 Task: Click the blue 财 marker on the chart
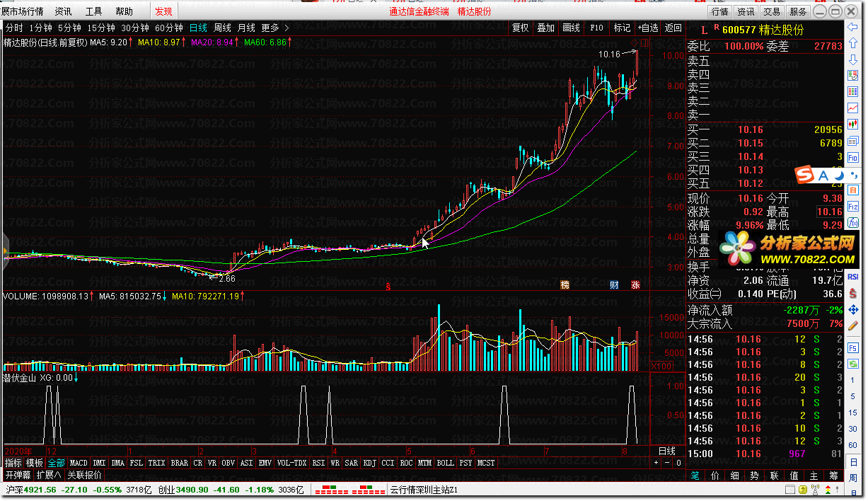pos(614,284)
